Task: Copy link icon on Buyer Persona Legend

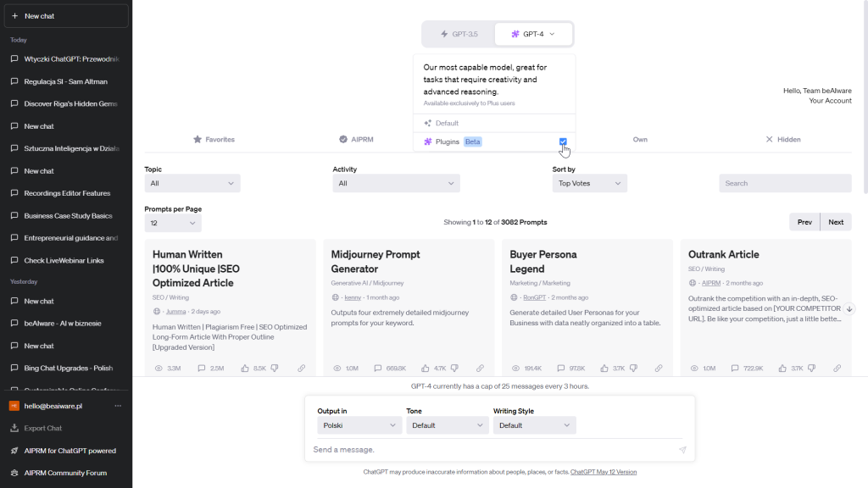Action: point(659,369)
